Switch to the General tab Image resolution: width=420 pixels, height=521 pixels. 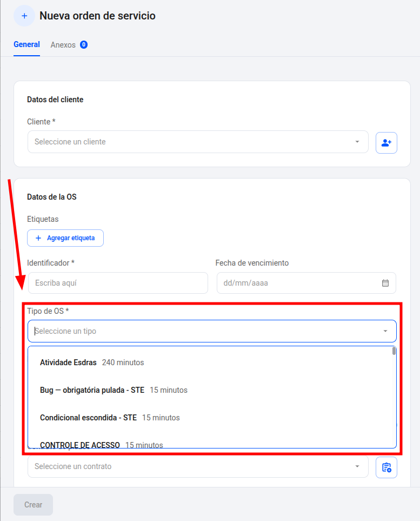pyautogui.click(x=26, y=44)
